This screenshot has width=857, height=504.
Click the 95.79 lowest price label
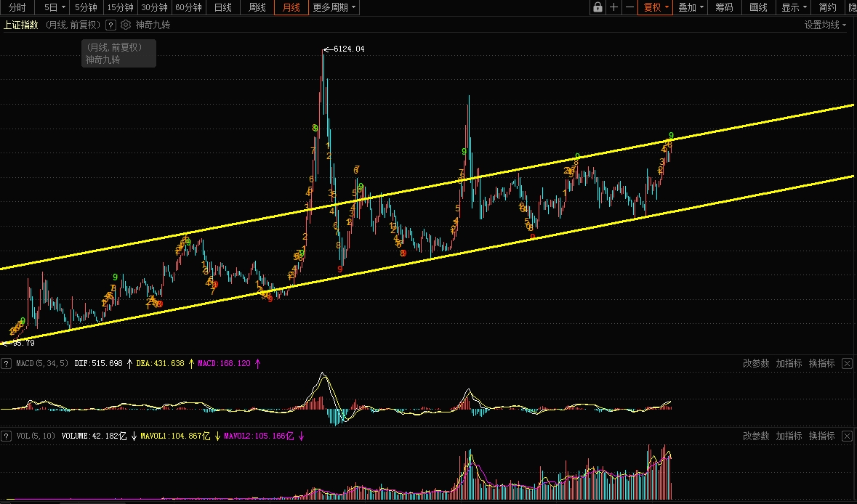tap(23, 343)
